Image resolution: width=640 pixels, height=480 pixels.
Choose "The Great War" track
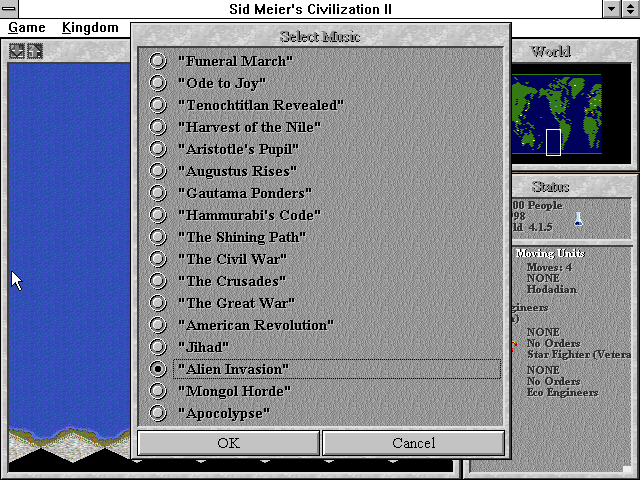[158, 304]
